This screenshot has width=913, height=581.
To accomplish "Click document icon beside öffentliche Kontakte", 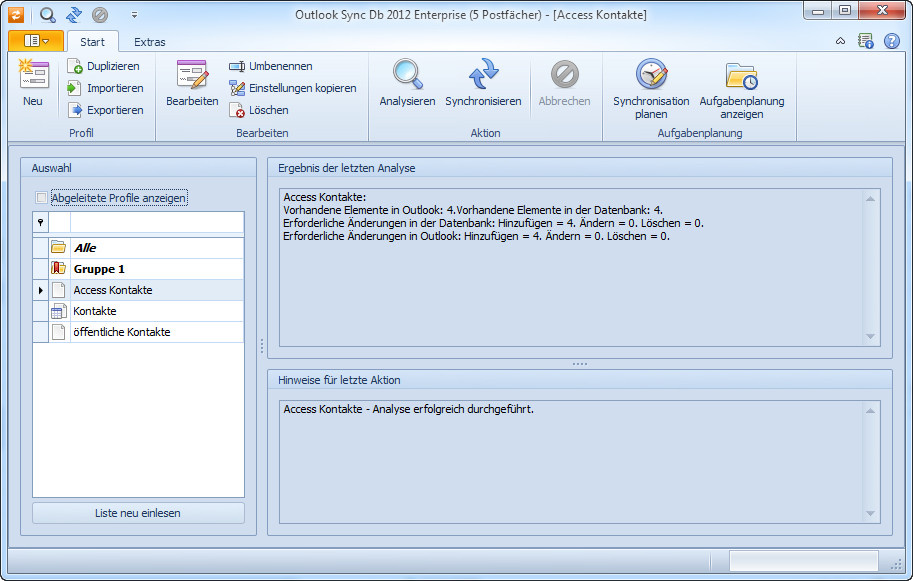I will click(58, 332).
